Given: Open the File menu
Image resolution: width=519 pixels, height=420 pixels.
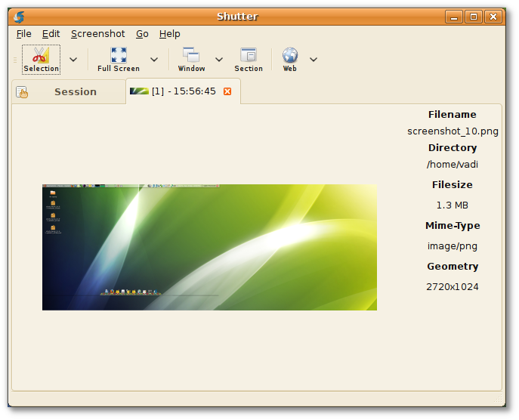Looking at the screenshot, I should pyautogui.click(x=23, y=34).
